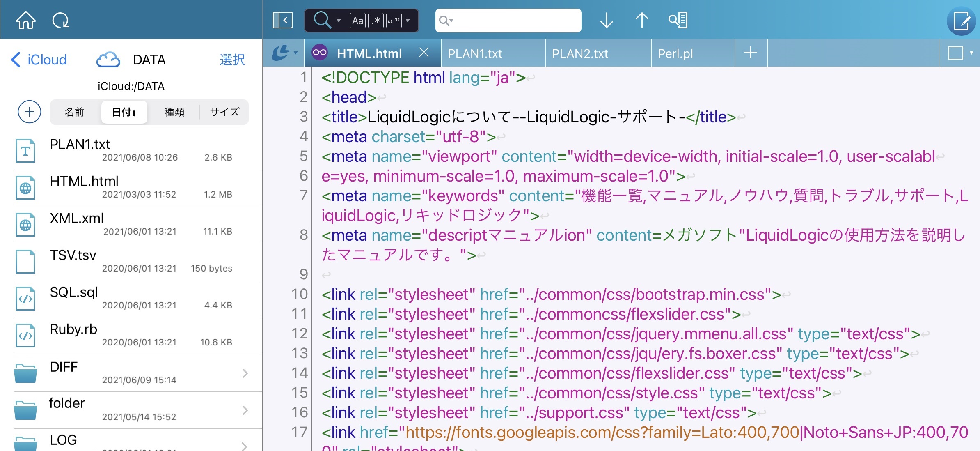Open the search results list icon
980x451 pixels.
678,20
